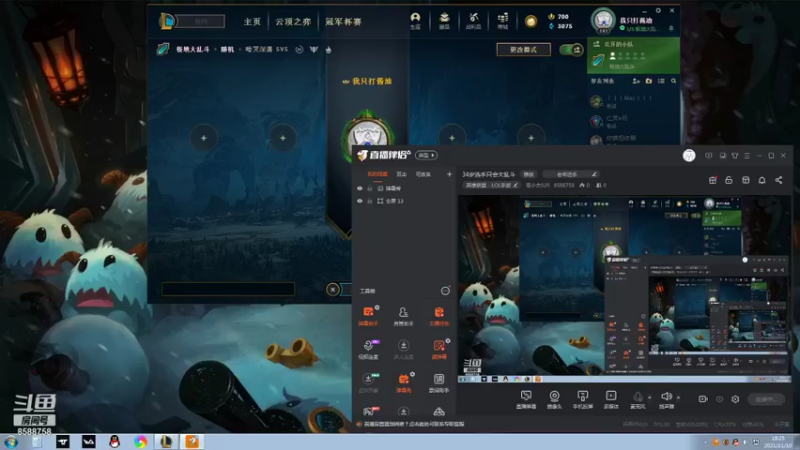The width and height of the screenshot is (800, 450).
Task: Open 主页 tab in League client
Action: (x=252, y=21)
